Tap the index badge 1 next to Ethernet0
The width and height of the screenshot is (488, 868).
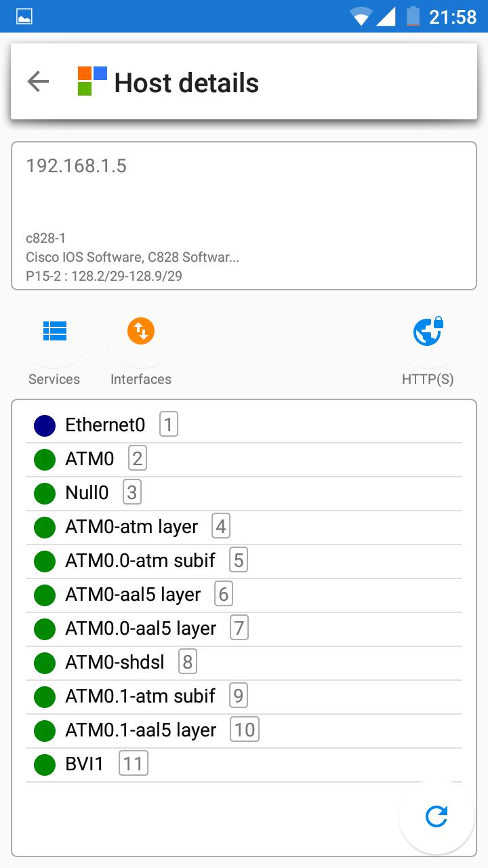tap(169, 425)
